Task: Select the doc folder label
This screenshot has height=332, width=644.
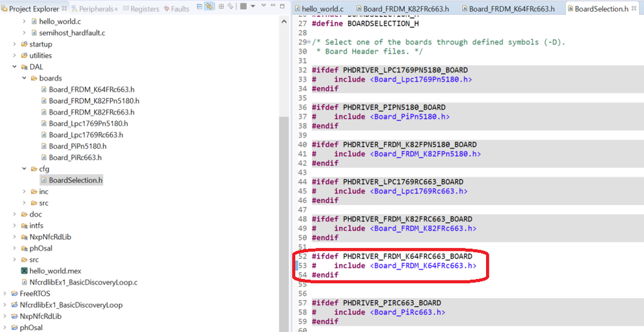Action: tap(35, 214)
